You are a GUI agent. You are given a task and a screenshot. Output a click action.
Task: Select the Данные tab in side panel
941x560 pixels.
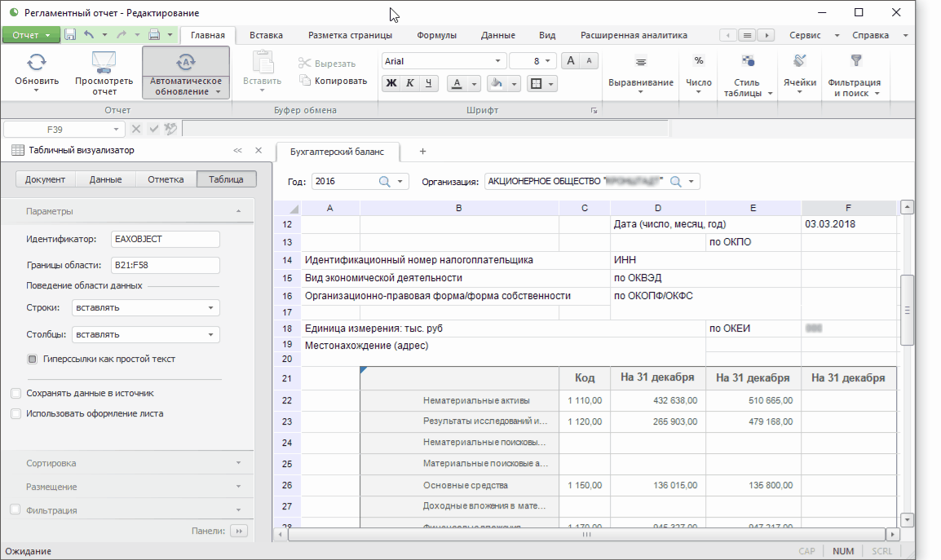pos(105,179)
